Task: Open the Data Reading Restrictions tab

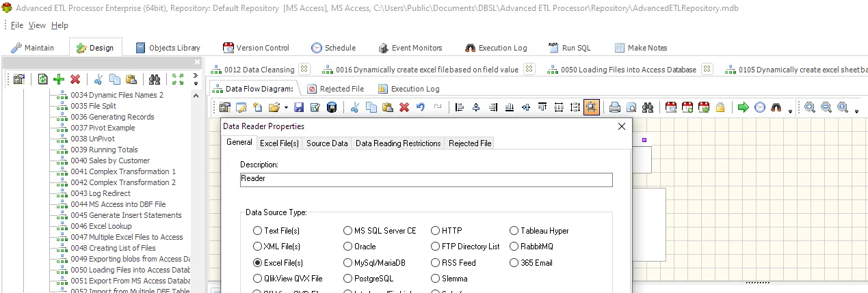Action: pos(398,143)
